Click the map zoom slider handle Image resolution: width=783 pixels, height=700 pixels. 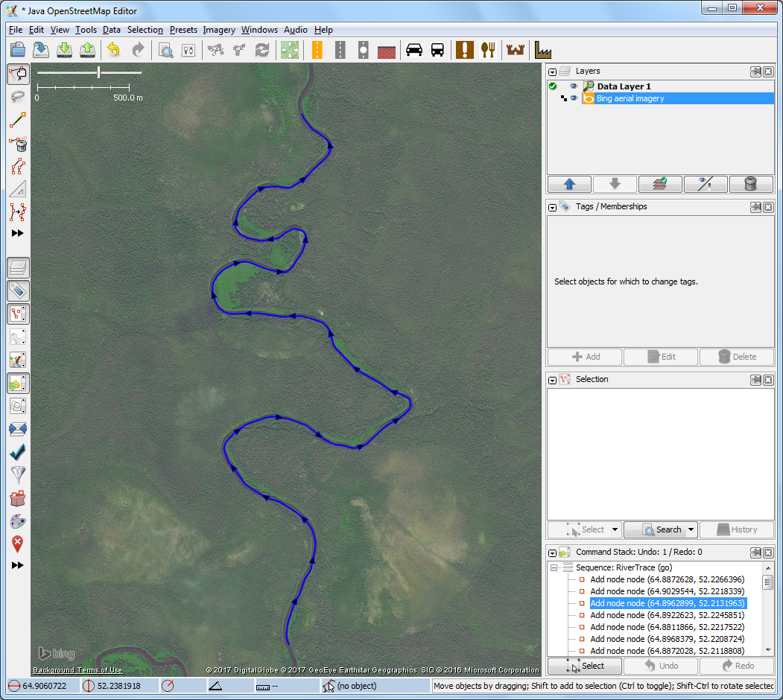point(98,72)
